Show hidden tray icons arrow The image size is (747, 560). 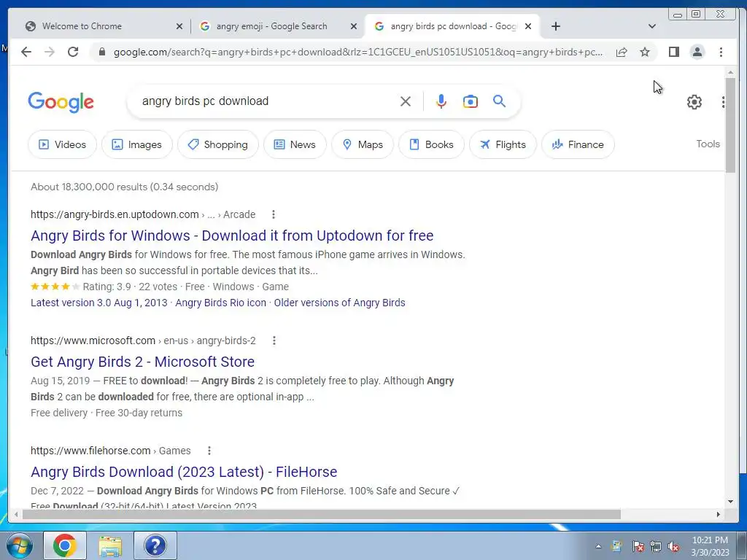click(x=598, y=546)
